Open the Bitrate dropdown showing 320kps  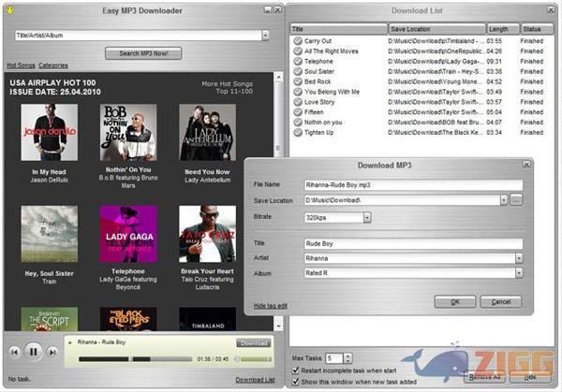367,217
